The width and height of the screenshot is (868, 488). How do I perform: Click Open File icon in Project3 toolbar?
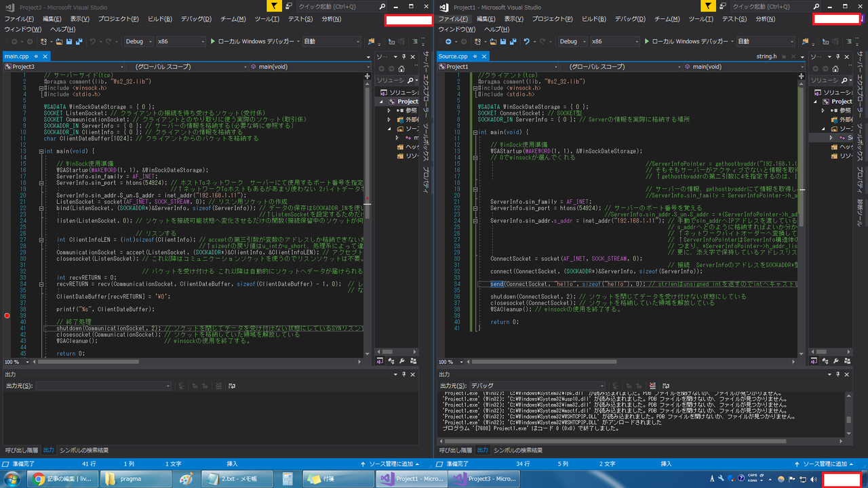pos(60,41)
